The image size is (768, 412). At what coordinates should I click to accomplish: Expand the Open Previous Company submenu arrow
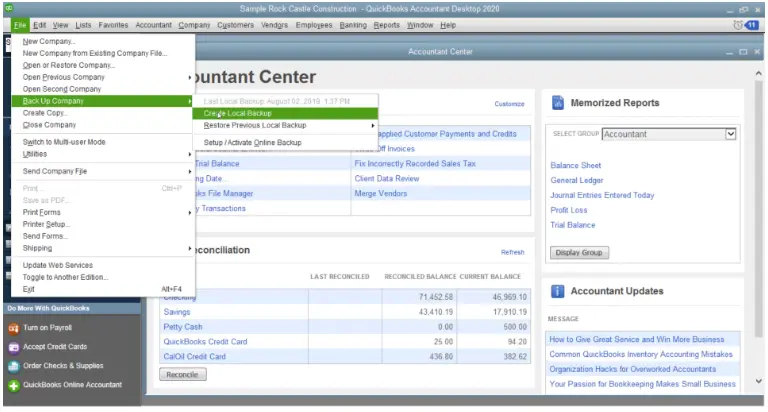[x=190, y=77]
